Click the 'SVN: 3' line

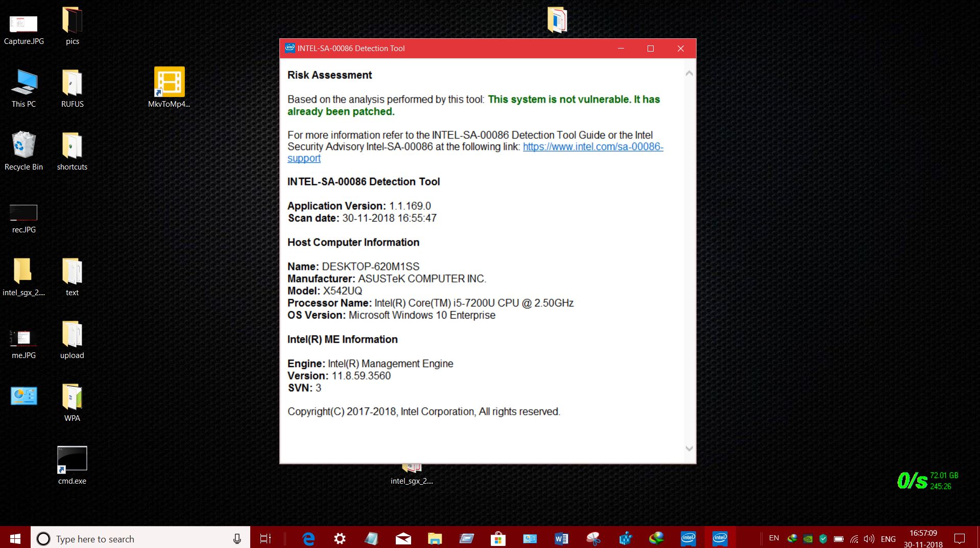(304, 388)
